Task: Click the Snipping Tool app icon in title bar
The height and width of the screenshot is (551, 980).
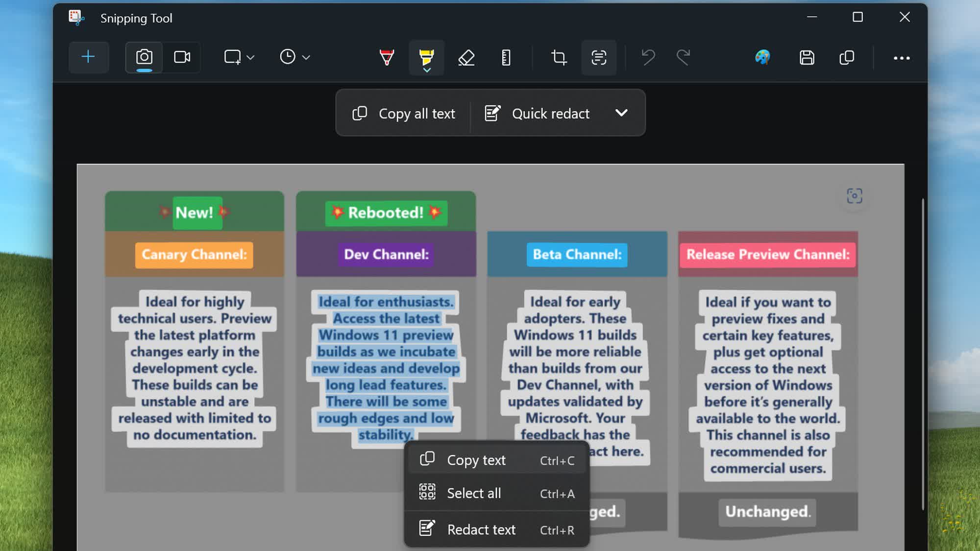Action: [x=76, y=18]
